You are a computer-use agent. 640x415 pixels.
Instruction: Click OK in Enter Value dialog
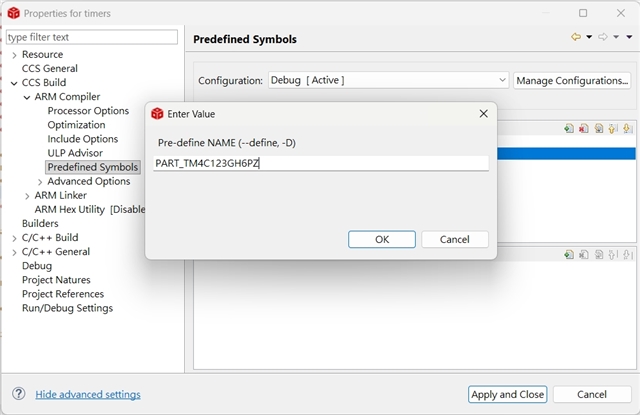click(x=381, y=239)
